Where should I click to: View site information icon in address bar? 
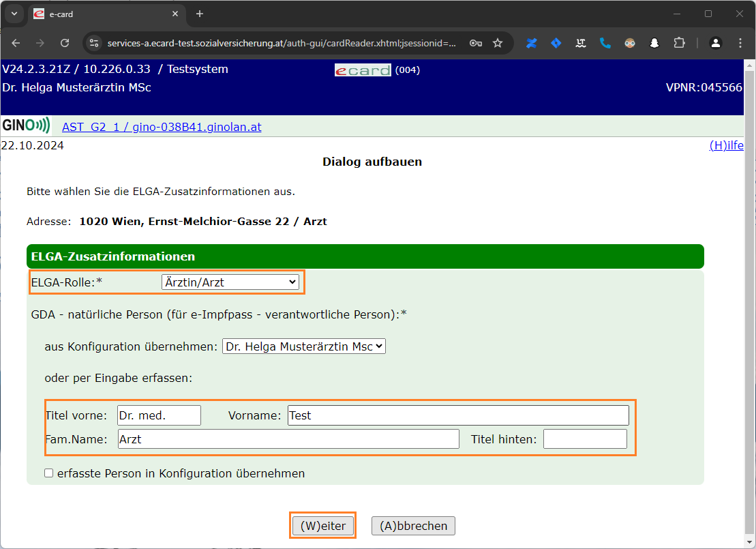click(x=95, y=43)
